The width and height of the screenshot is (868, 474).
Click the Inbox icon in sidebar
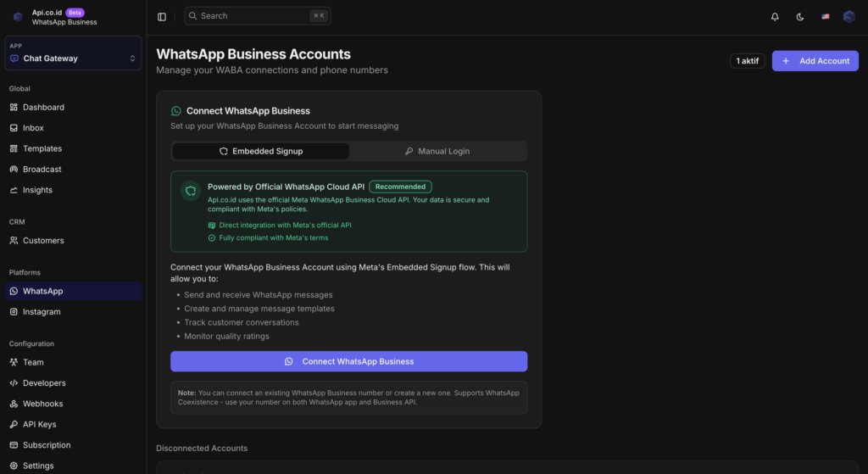(14, 128)
